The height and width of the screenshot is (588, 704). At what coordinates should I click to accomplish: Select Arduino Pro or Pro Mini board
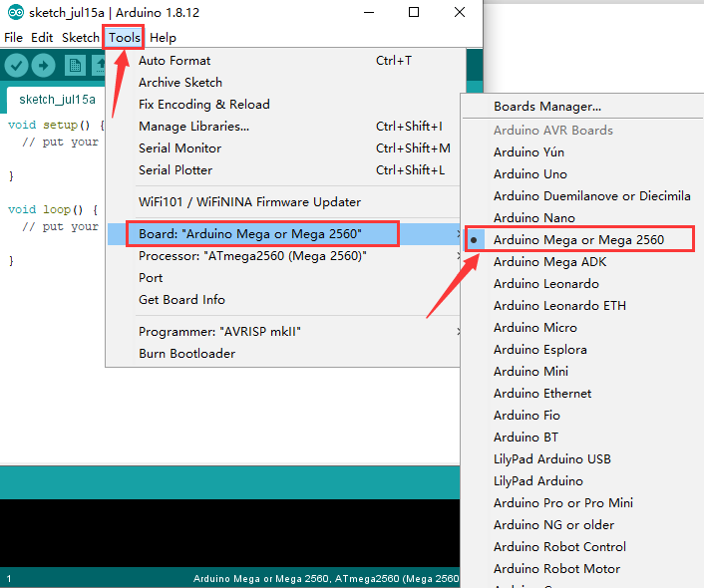tap(582, 503)
